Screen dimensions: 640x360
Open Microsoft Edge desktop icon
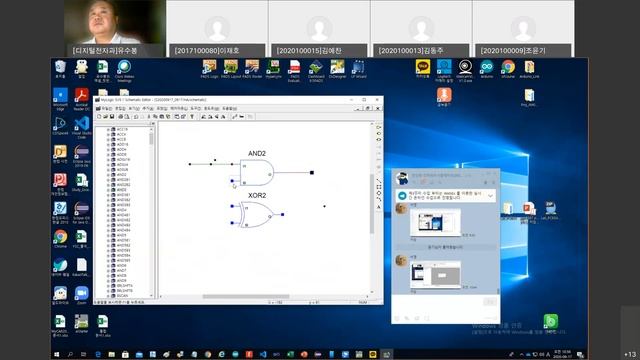tap(60, 99)
